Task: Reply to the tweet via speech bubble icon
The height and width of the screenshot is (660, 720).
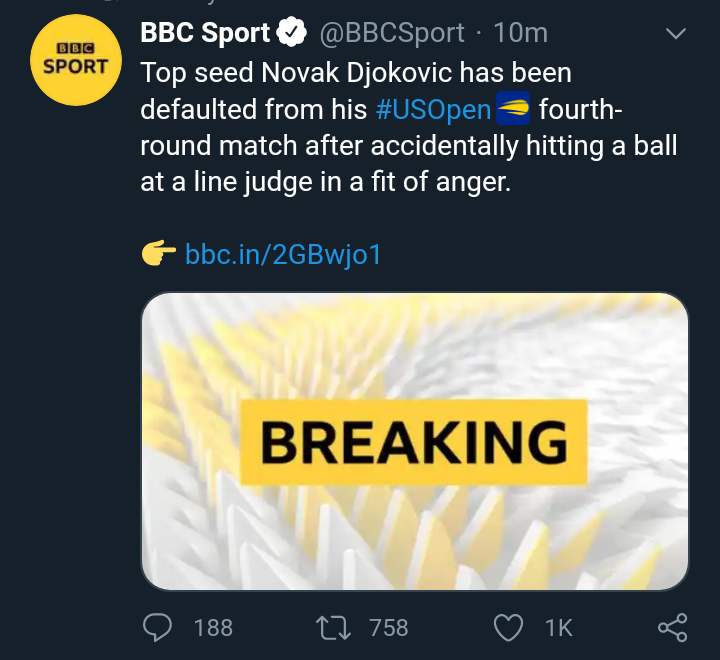Action: coord(158,627)
